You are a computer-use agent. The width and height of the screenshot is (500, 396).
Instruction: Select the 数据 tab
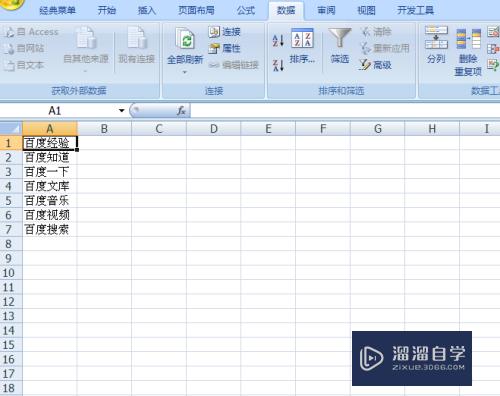point(286,10)
